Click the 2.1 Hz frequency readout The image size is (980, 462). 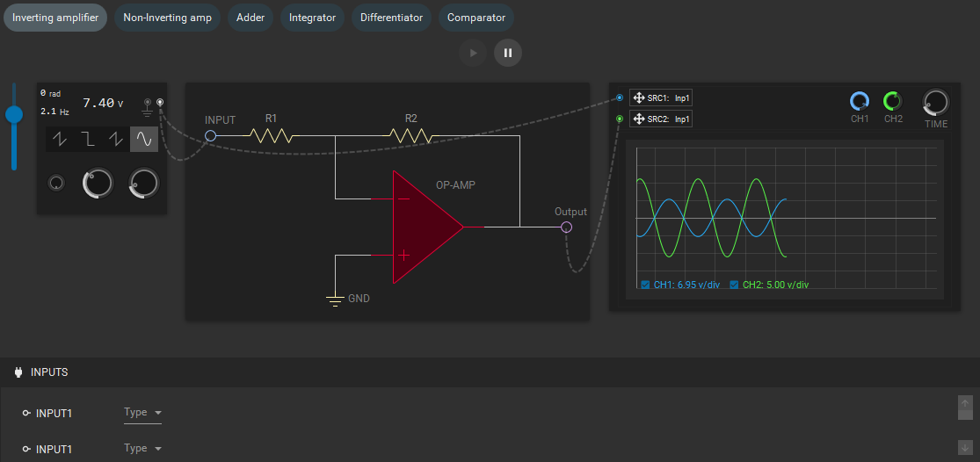tap(55, 112)
